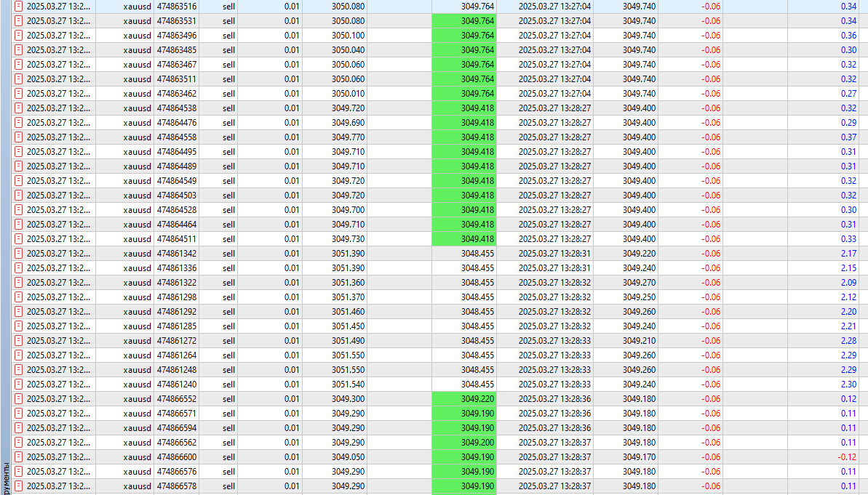Pick the order icon on row 474863462
Screen dimensions: 868x495
(18, 94)
